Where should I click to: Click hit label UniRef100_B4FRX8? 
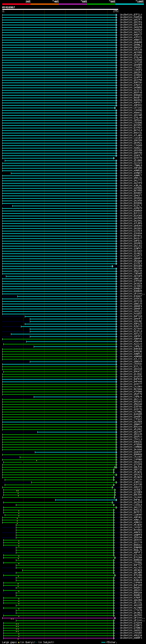[x=131, y=379]
